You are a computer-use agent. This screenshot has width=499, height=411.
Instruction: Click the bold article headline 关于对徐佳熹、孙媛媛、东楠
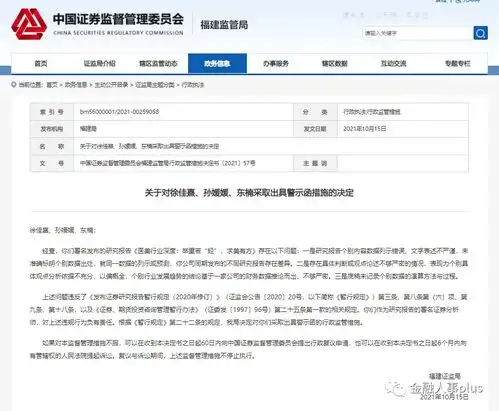pyautogui.click(x=249, y=193)
